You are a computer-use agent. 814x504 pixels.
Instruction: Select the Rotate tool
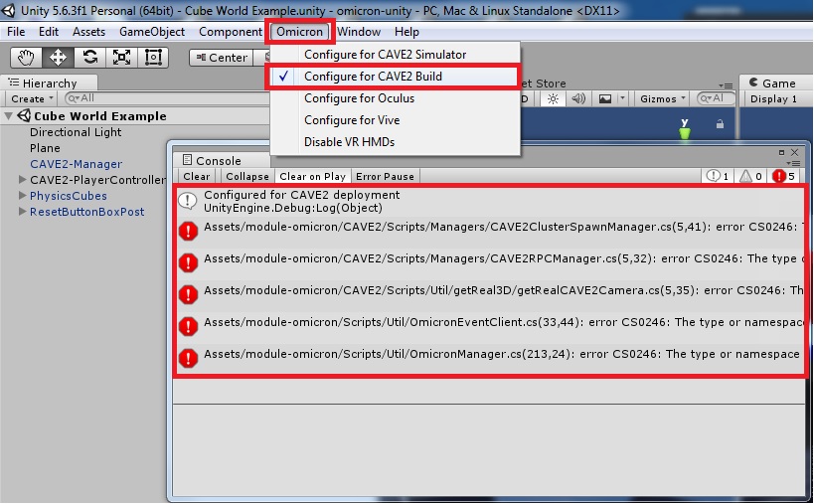coord(89,57)
